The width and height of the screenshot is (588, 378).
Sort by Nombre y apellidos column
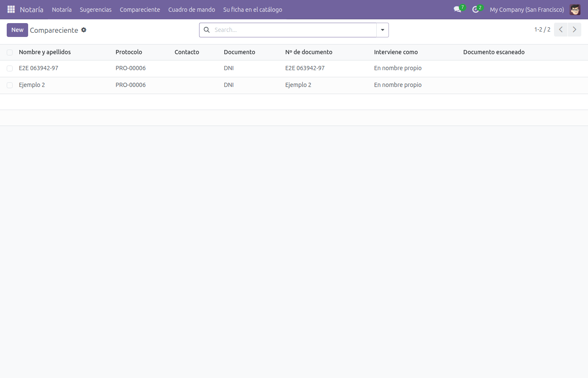point(45,52)
